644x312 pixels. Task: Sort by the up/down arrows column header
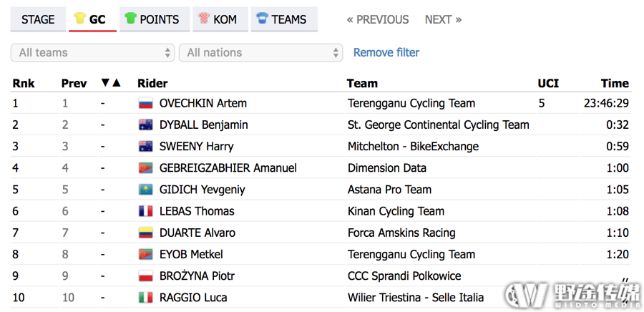click(111, 83)
